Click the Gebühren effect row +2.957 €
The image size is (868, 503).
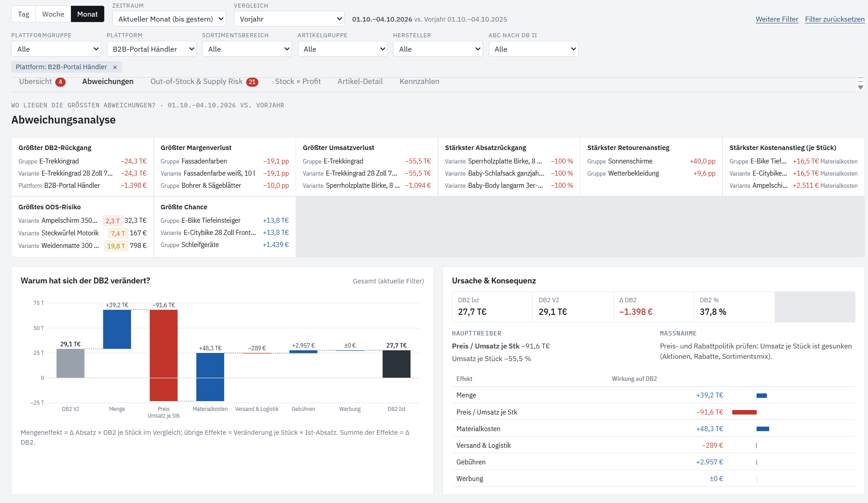(653, 462)
